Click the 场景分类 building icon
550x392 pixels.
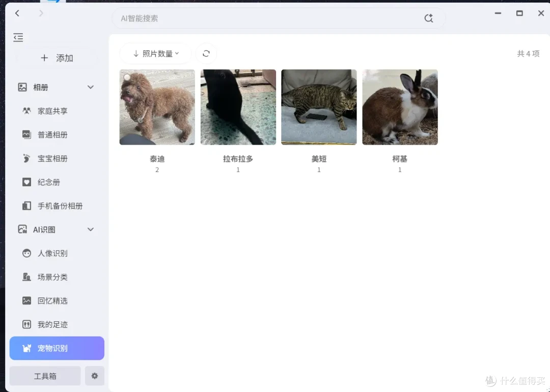tap(26, 277)
